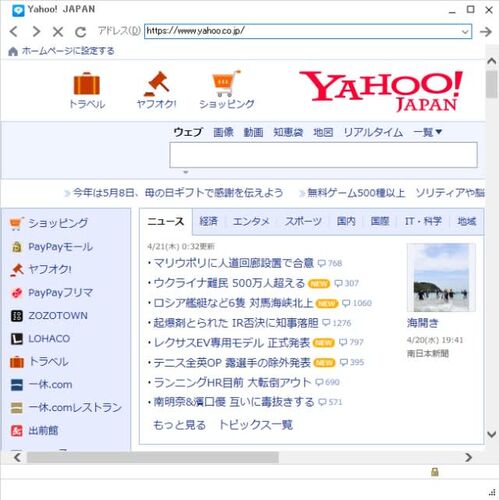Expand the address bar history dropdown

[465, 32]
